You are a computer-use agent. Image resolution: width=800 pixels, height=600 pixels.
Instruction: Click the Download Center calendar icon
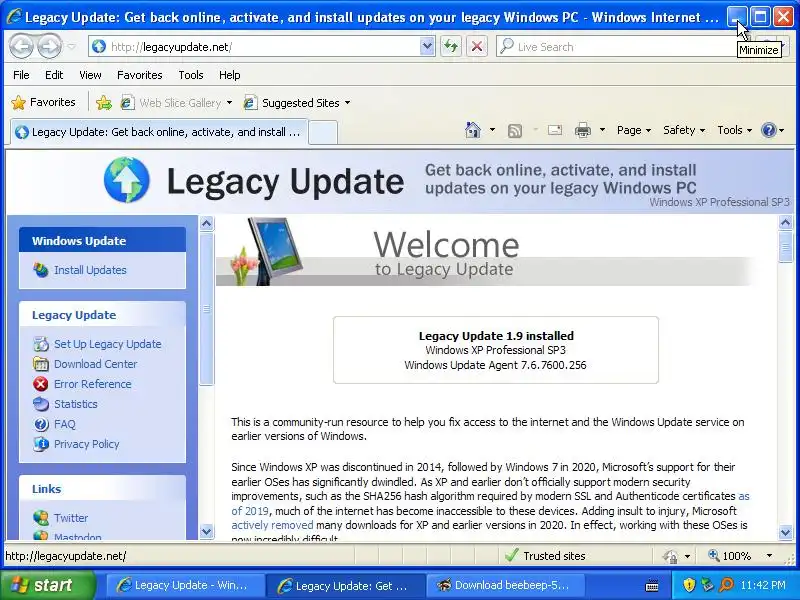click(41, 364)
